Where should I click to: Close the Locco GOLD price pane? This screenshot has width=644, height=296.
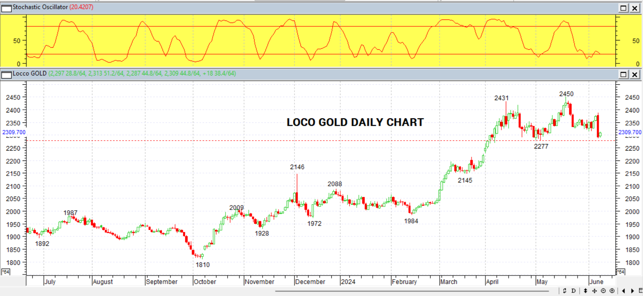[x=635, y=74]
